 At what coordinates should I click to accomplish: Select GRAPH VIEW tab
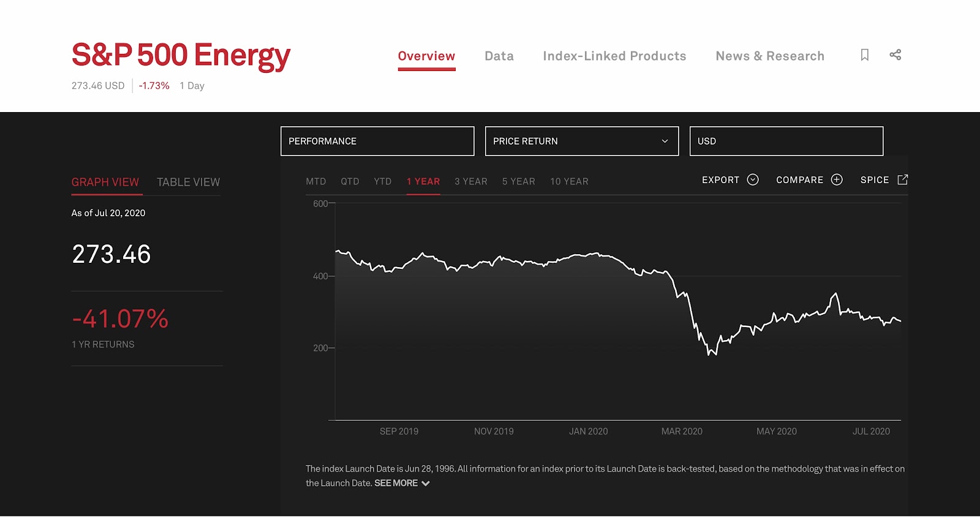tap(105, 182)
